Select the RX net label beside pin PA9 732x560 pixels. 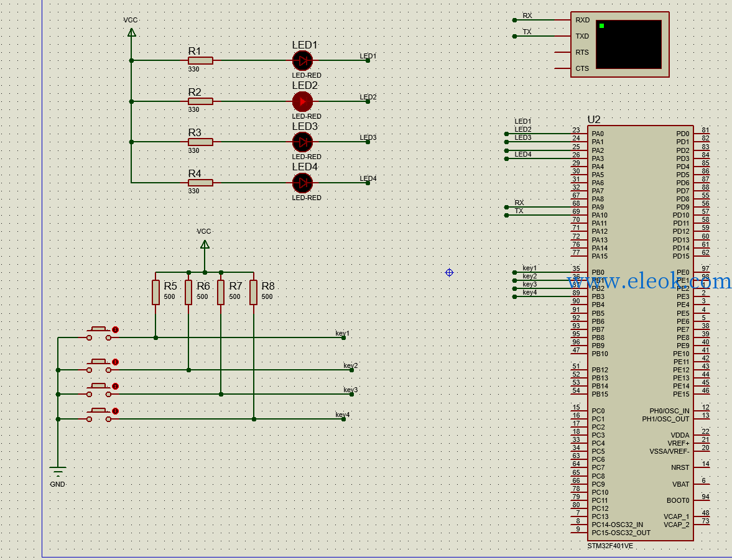click(519, 203)
